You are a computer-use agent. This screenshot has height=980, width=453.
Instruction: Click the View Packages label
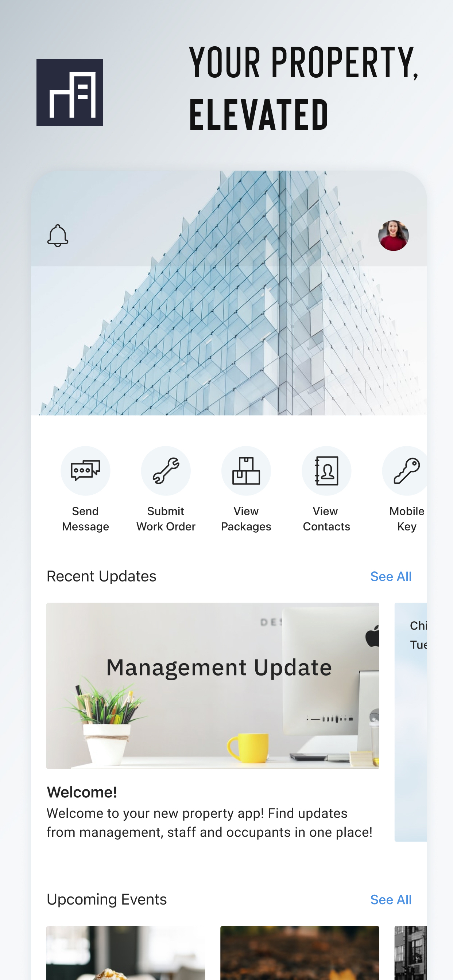click(246, 518)
